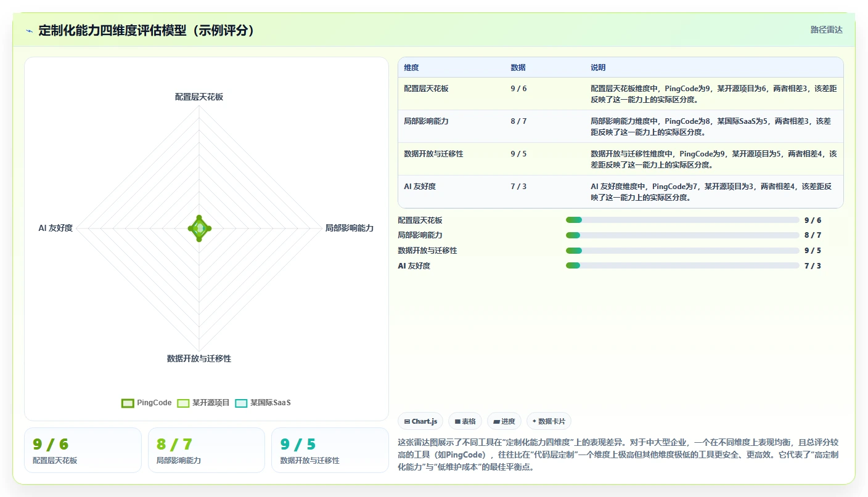Click the table description starting 配置层天花板维度中
868x497 pixels.
coord(713,94)
